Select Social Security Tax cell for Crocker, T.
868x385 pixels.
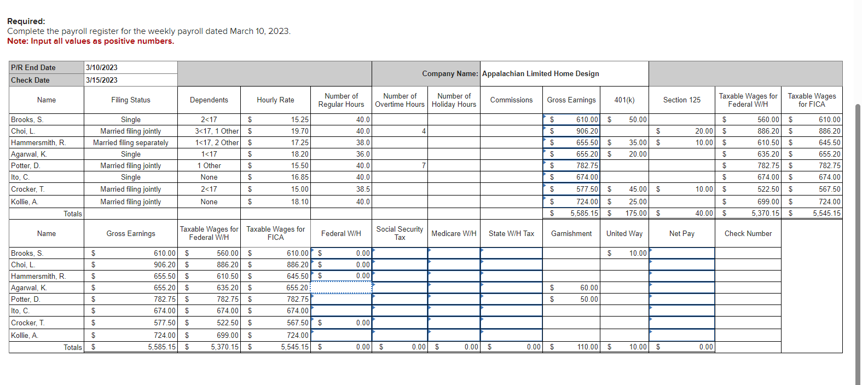[x=400, y=323]
